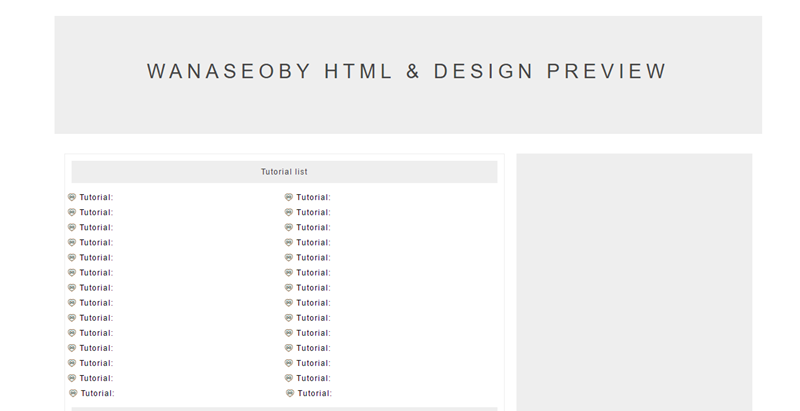The width and height of the screenshot is (800, 411).
Task: Open the fifth Tutorial link in right column
Action: [x=313, y=257]
